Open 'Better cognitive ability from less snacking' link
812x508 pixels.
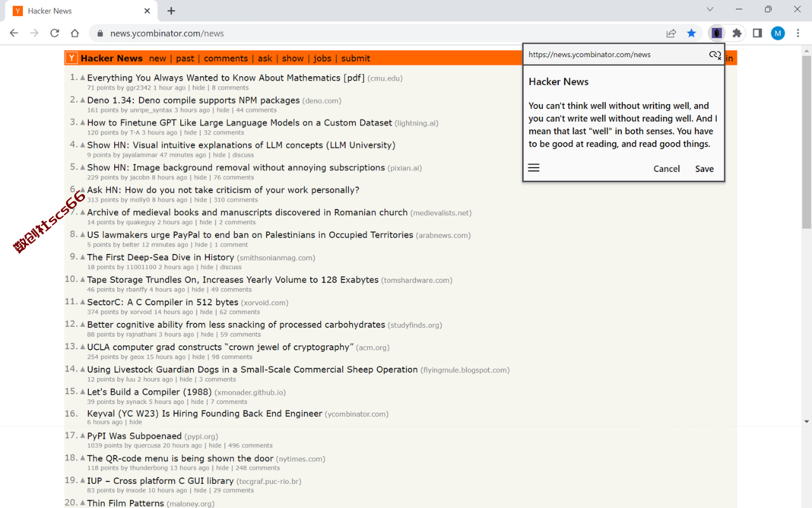click(x=236, y=324)
